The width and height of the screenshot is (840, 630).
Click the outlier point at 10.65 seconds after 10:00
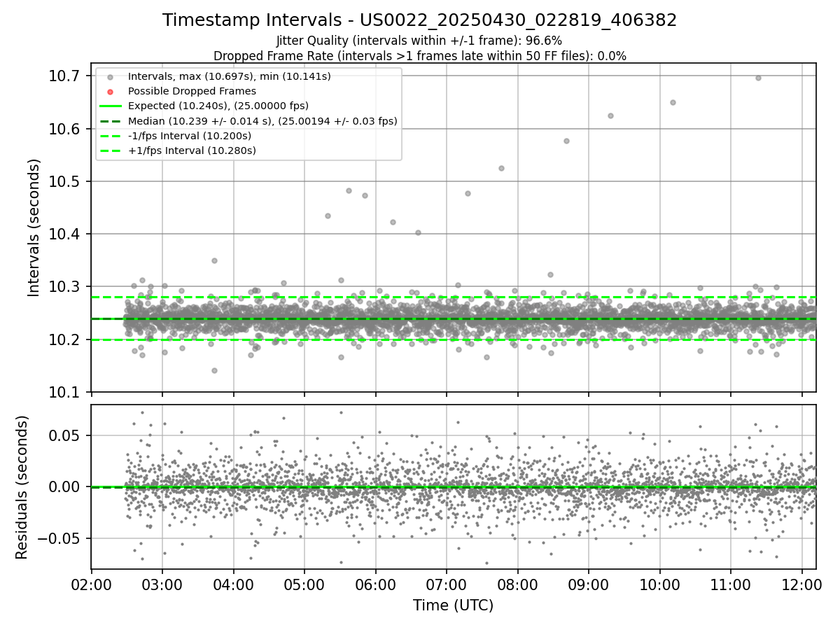coord(673,102)
